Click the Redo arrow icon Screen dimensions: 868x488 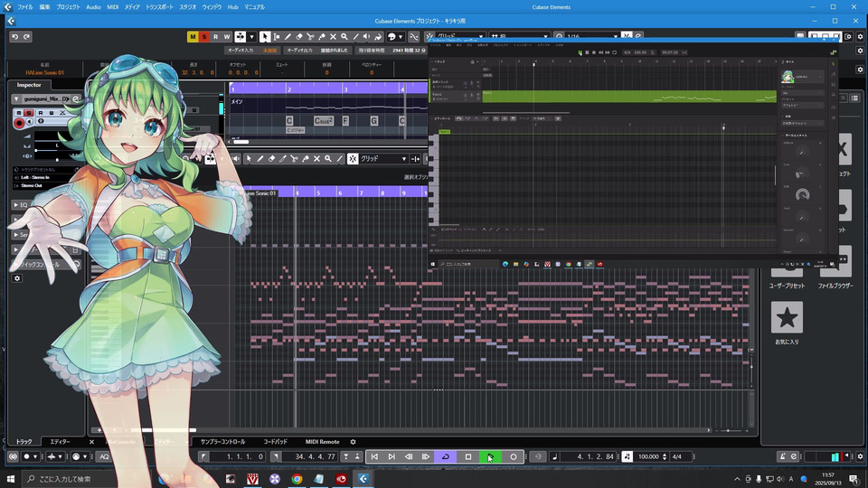[x=27, y=37]
